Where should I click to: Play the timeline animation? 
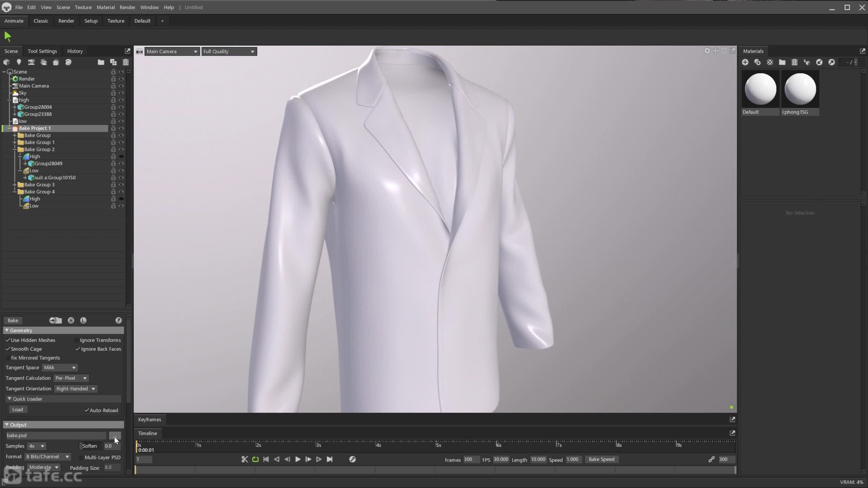tap(297, 459)
